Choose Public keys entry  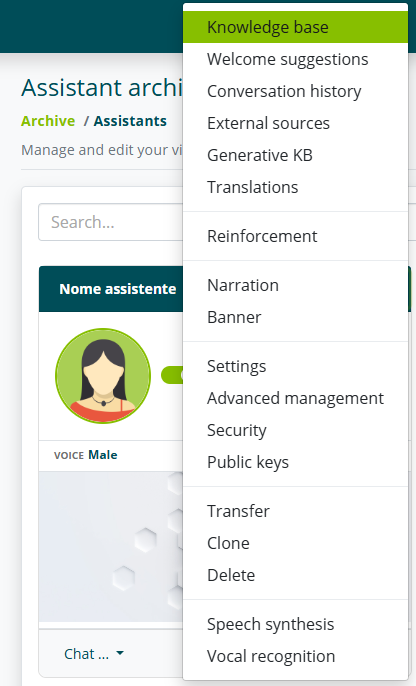point(296,462)
